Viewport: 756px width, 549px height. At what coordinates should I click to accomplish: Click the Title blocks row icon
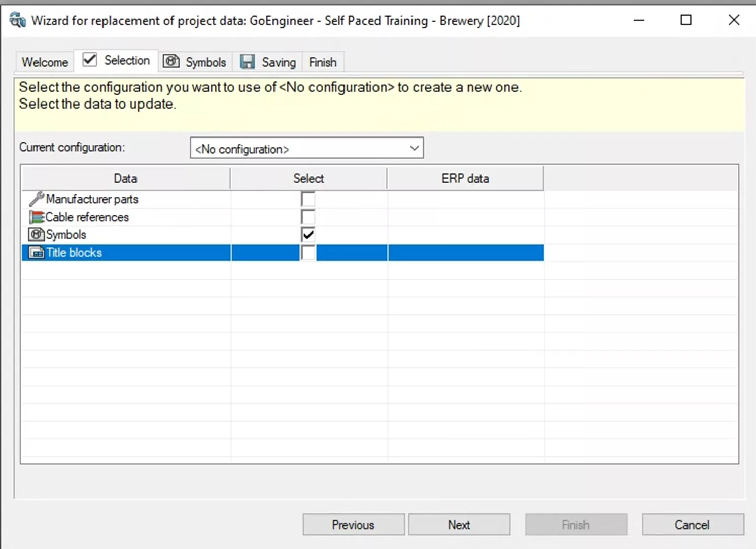37,253
